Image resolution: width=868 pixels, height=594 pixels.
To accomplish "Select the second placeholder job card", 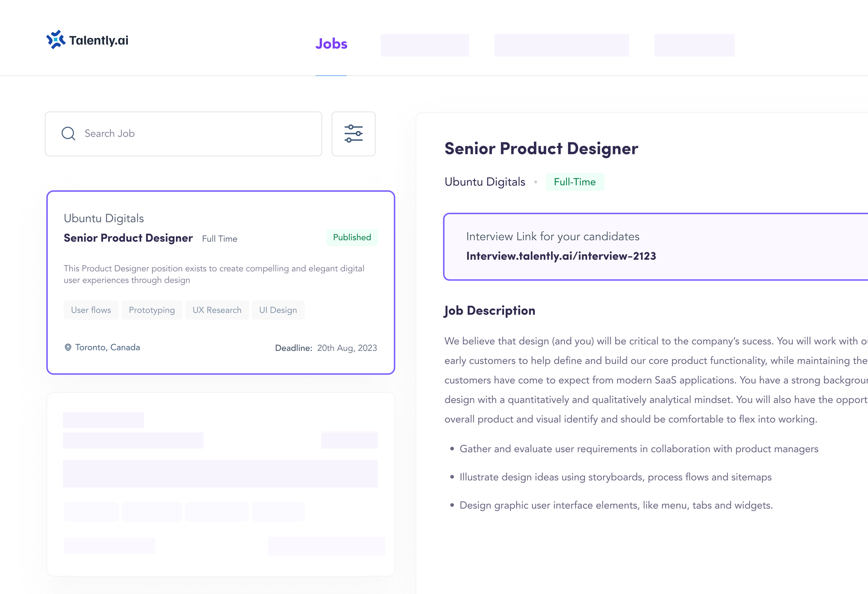I will tap(221, 484).
